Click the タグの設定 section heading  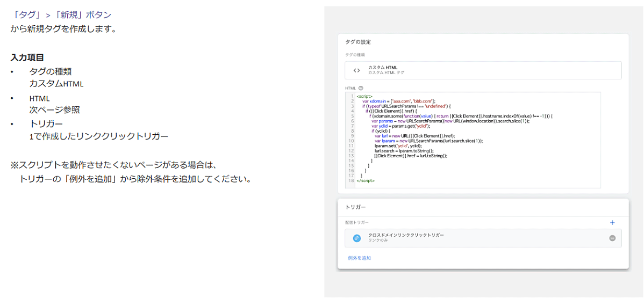(357, 42)
